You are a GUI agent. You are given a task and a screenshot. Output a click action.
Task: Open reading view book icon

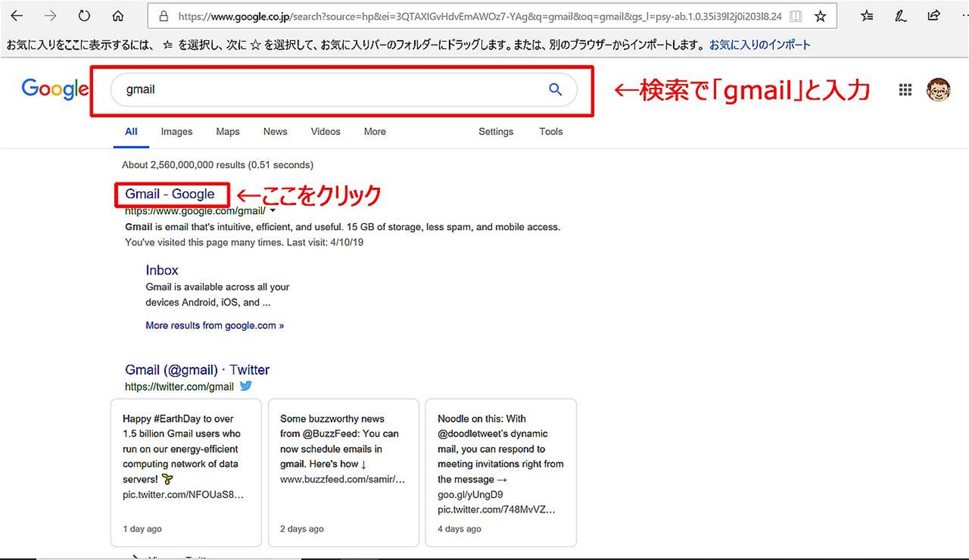click(795, 17)
